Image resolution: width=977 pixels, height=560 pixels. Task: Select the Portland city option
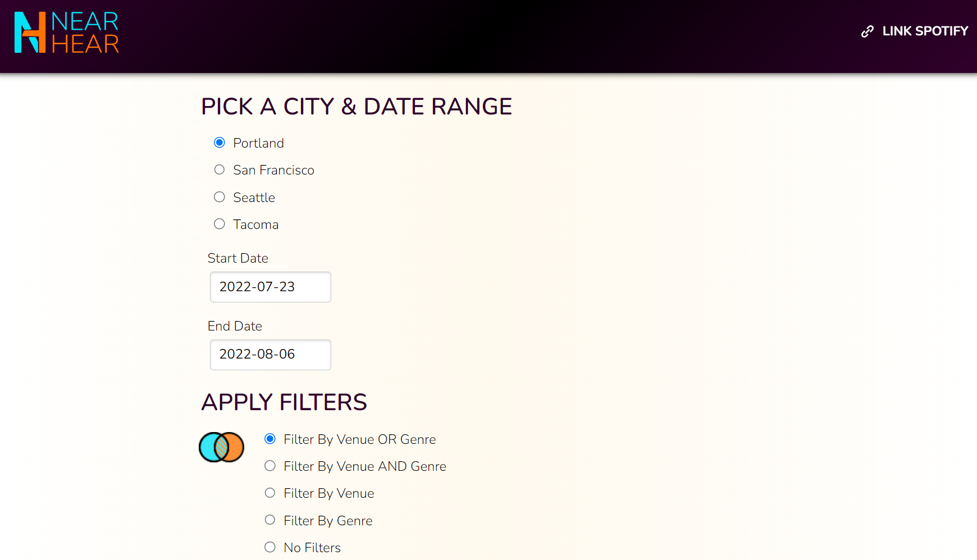coord(220,143)
